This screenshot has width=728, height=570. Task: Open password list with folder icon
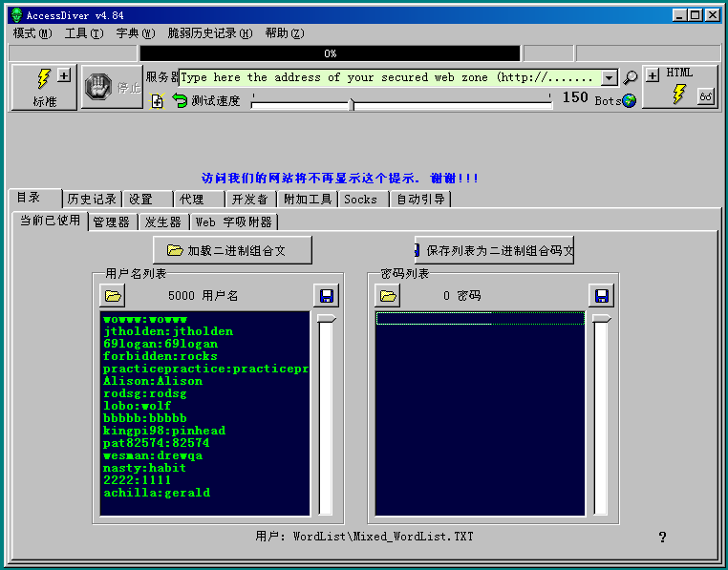(x=387, y=296)
